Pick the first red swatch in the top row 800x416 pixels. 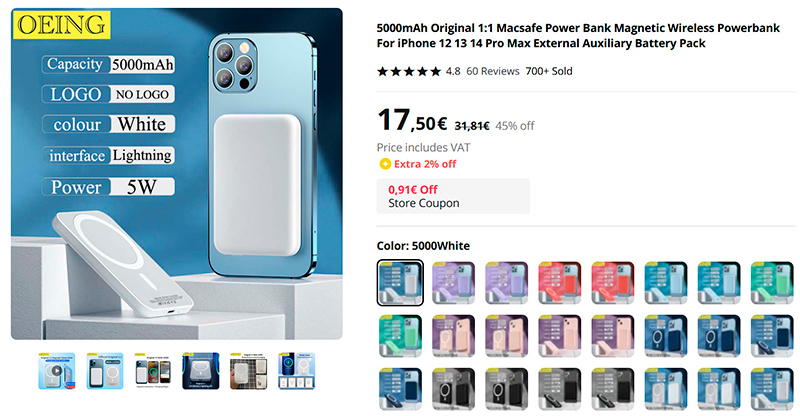[x=559, y=283]
